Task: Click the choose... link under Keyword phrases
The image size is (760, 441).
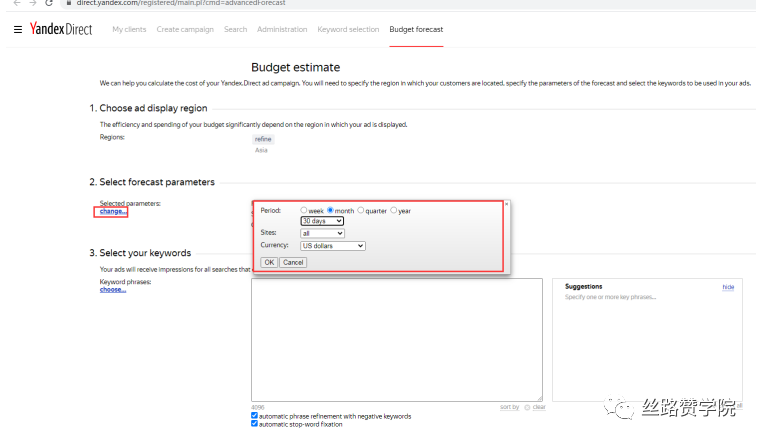Action: 113,290
